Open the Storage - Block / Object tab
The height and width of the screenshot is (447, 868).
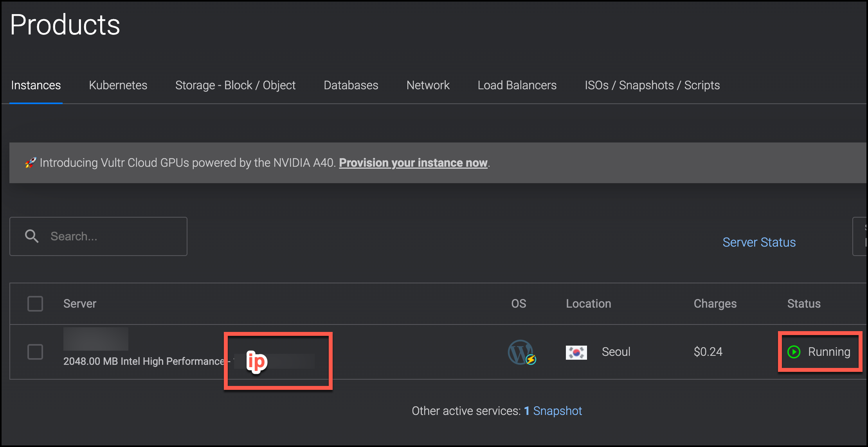click(x=235, y=85)
